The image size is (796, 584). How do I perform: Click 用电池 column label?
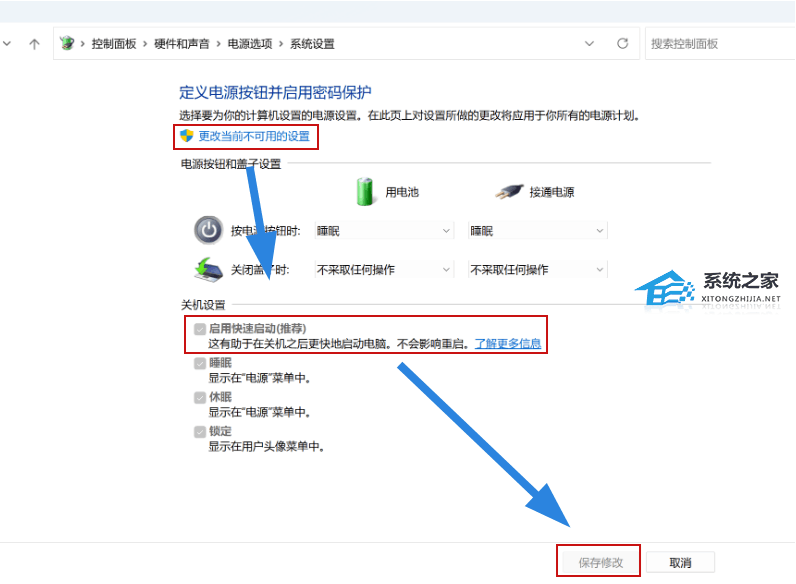coord(402,192)
